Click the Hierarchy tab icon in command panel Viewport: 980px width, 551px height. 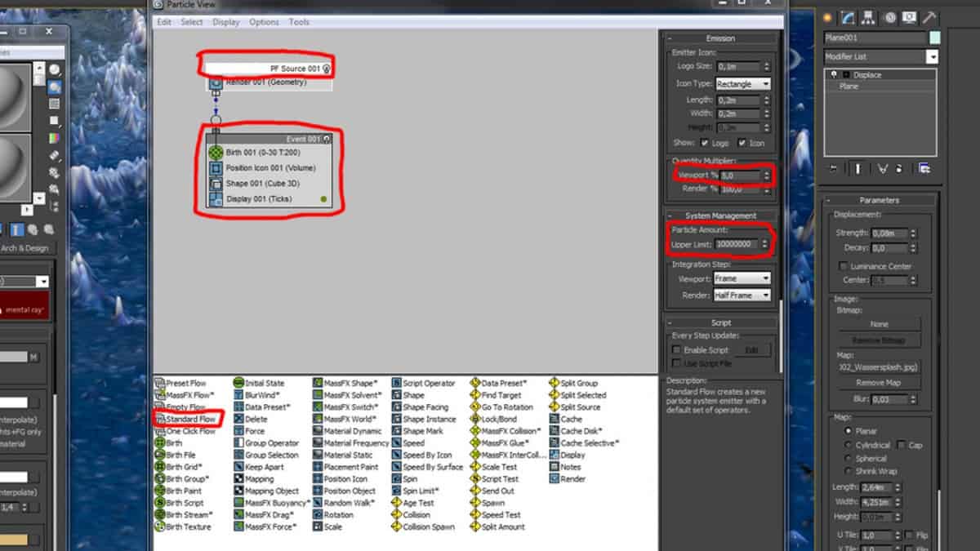(x=869, y=17)
